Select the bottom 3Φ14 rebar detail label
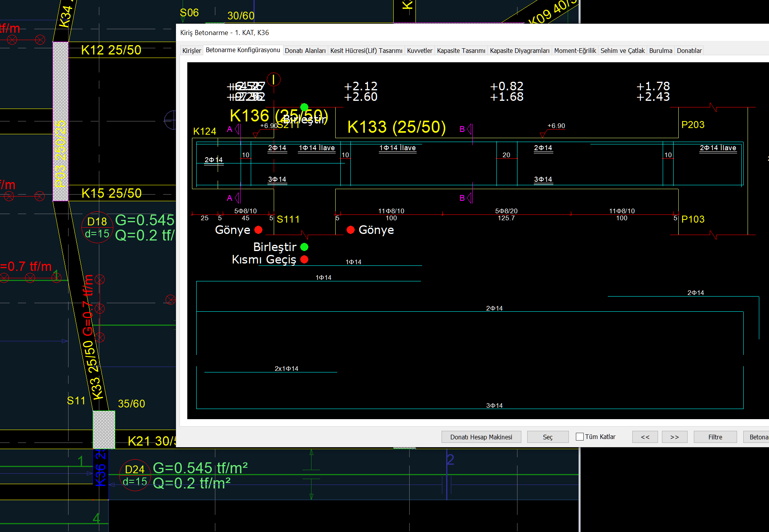 click(x=494, y=406)
